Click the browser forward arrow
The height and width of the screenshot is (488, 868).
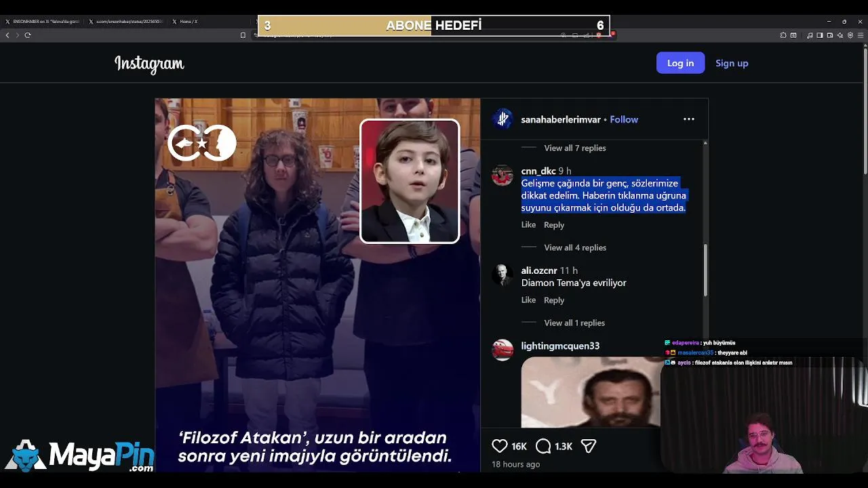pyautogui.click(x=18, y=35)
